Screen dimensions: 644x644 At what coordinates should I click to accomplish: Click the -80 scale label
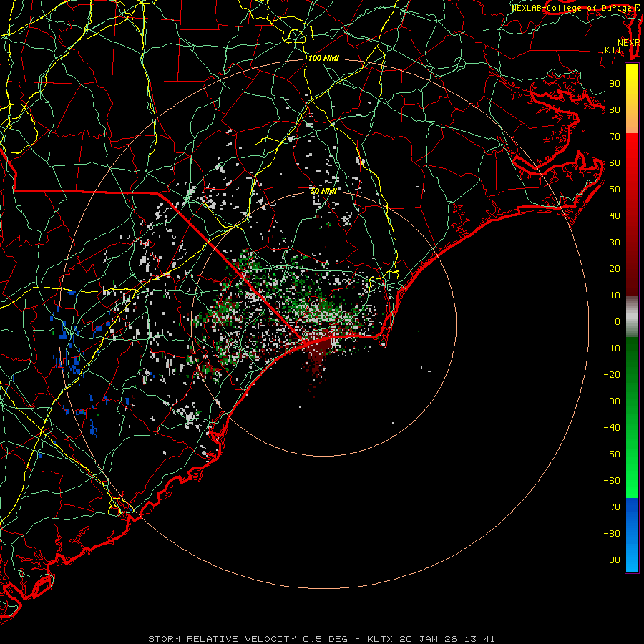(x=612, y=534)
